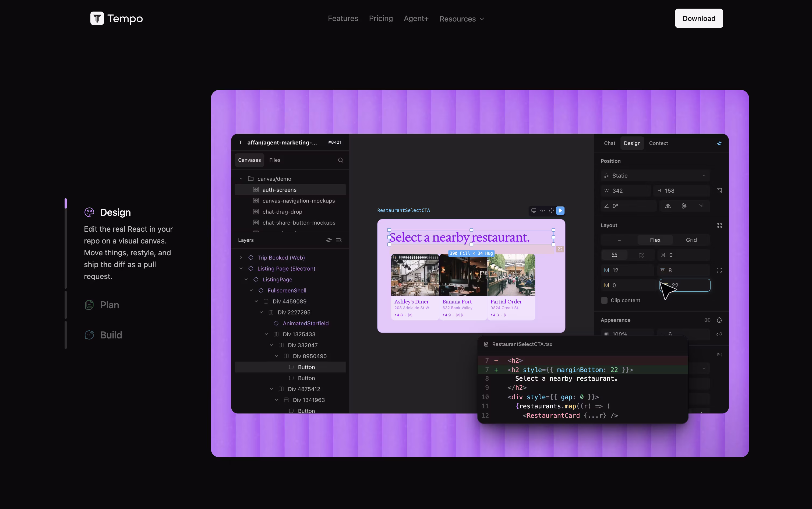Click the four-circles icon in Layout header
This screenshot has height=509, width=812.
click(719, 225)
